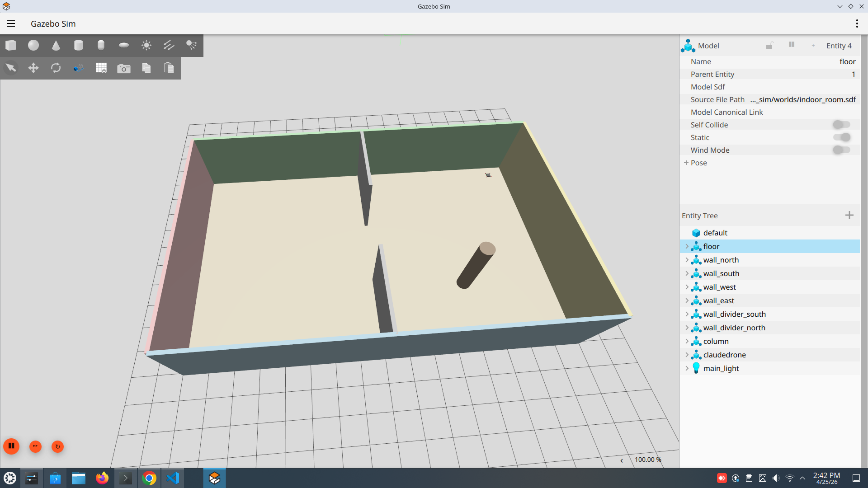
Task: Expand the main_light tree entry
Action: tap(687, 368)
